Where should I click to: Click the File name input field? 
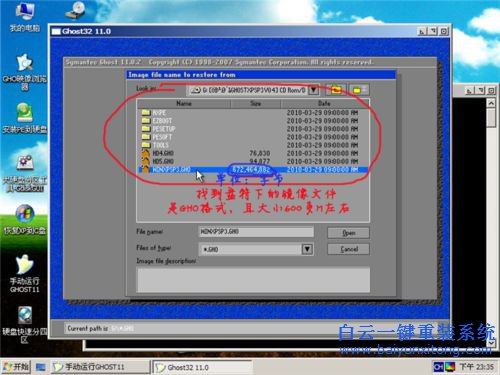pos(256,232)
